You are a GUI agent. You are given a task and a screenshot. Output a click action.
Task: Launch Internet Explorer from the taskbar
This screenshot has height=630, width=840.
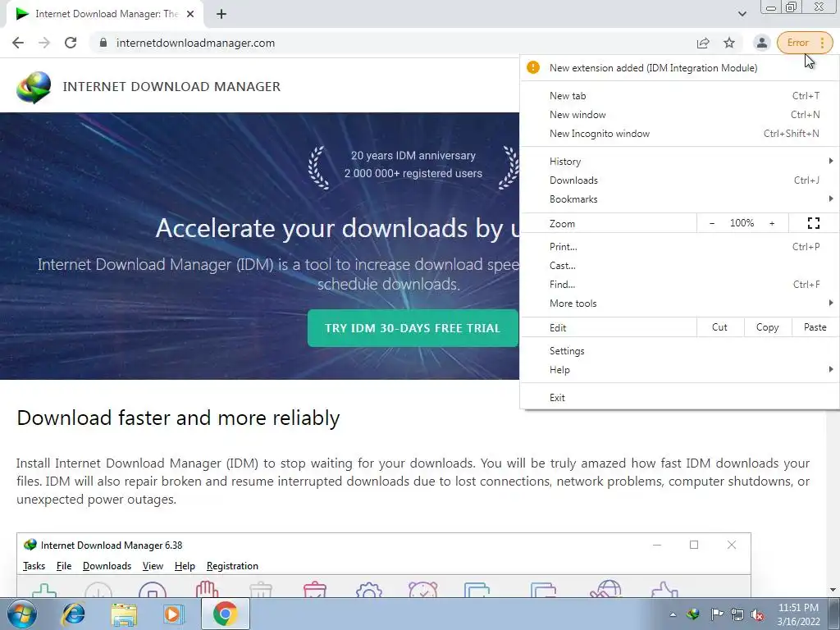click(73, 614)
